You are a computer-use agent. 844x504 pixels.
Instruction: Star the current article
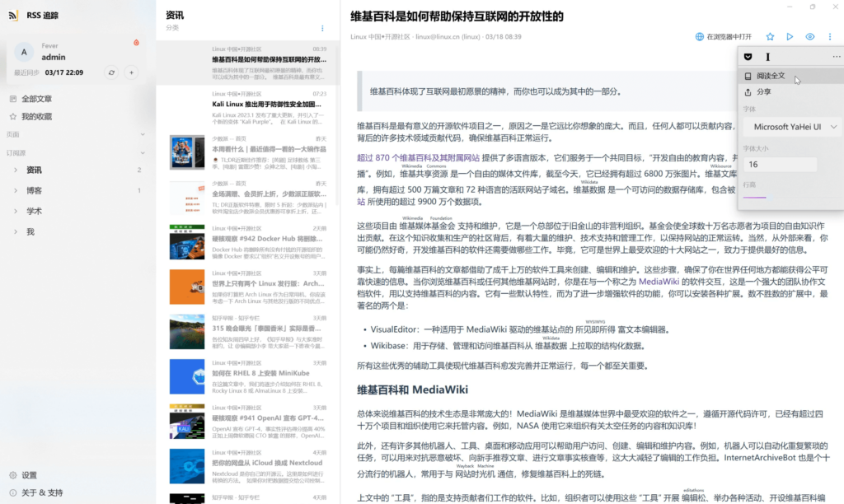[x=770, y=36]
